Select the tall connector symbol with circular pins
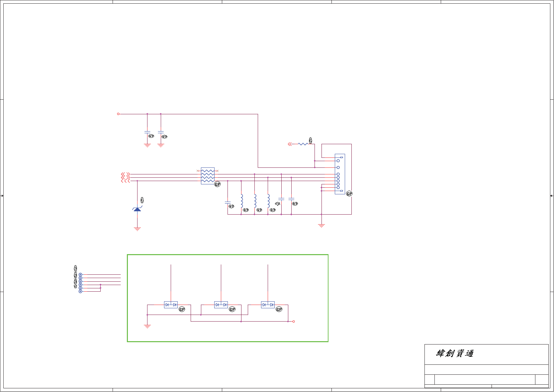This screenshot has width=554, height=392. click(340, 174)
